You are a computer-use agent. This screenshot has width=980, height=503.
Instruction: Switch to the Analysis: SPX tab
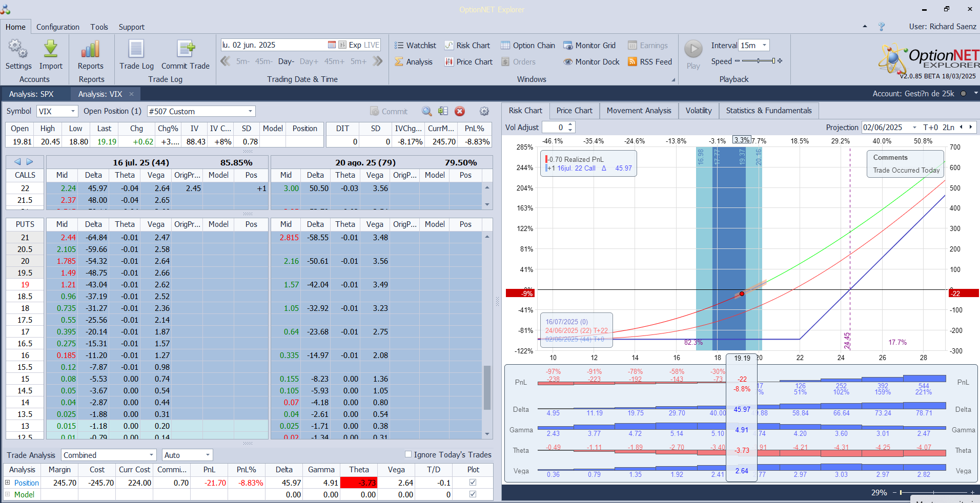[x=31, y=94]
